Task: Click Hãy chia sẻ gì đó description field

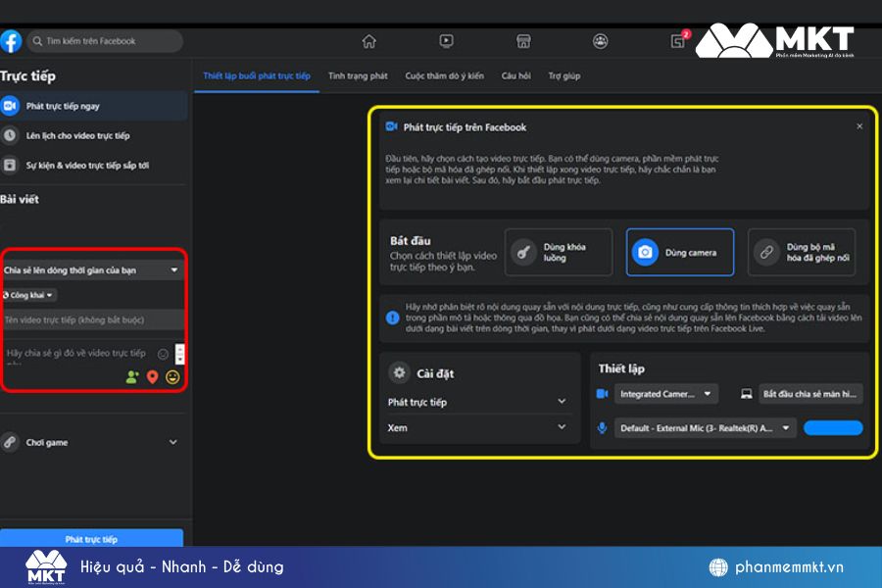Action: coord(78,354)
